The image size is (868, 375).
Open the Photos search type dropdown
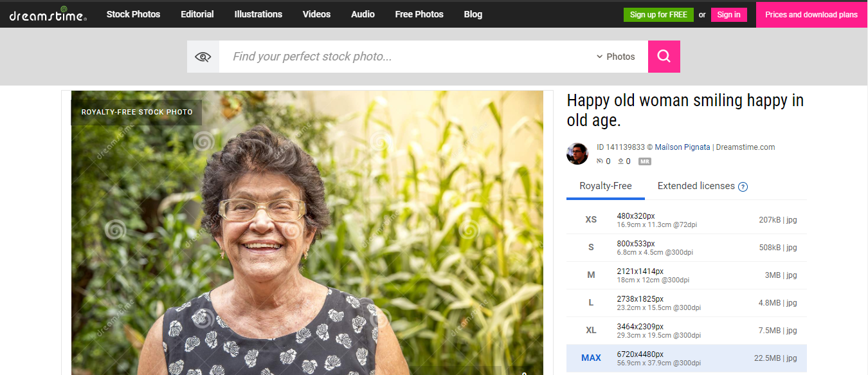(616, 57)
